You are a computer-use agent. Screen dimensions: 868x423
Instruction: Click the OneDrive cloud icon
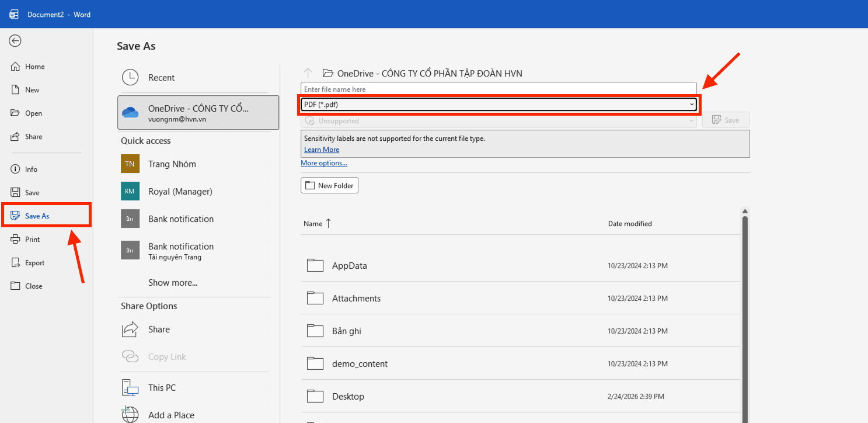tap(130, 113)
